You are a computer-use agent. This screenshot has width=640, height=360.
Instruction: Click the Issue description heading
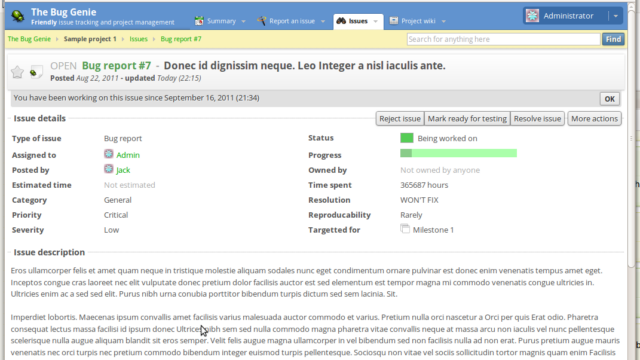coord(49,252)
